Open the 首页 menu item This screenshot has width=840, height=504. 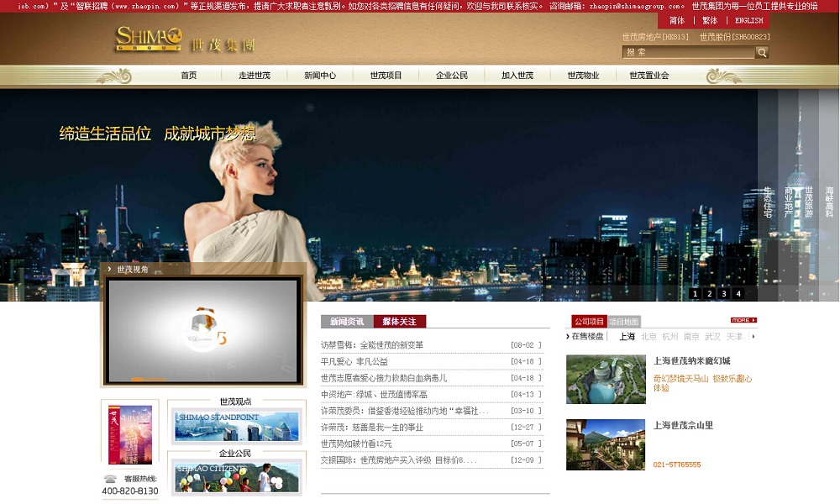188,76
